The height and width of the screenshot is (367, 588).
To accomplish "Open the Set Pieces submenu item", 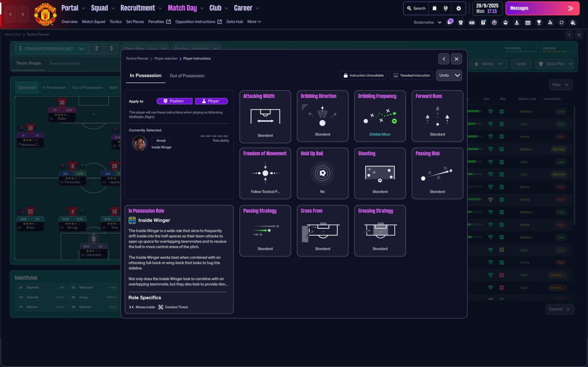I will pyautogui.click(x=135, y=22).
